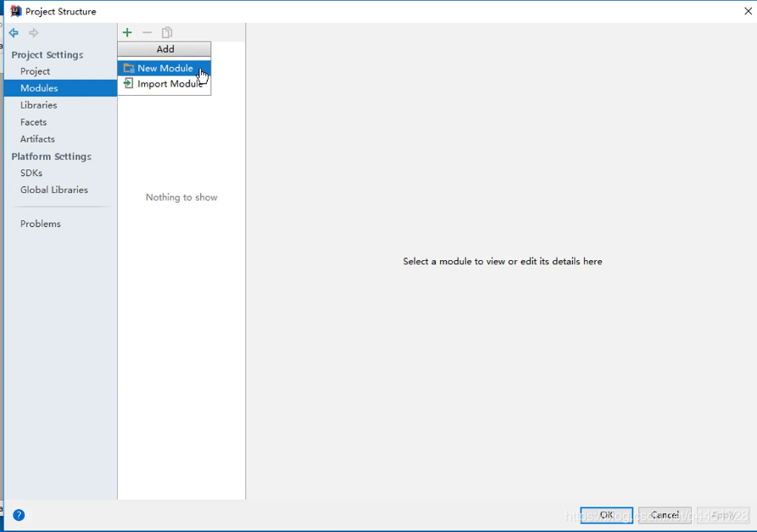Go back with the left arrow
757x532 pixels.
pyautogui.click(x=14, y=33)
